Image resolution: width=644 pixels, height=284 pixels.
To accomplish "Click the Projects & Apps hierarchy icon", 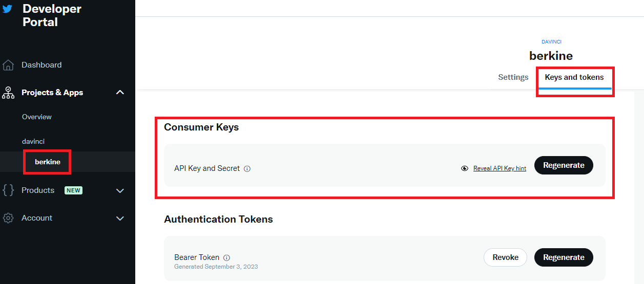I will pos(8,93).
